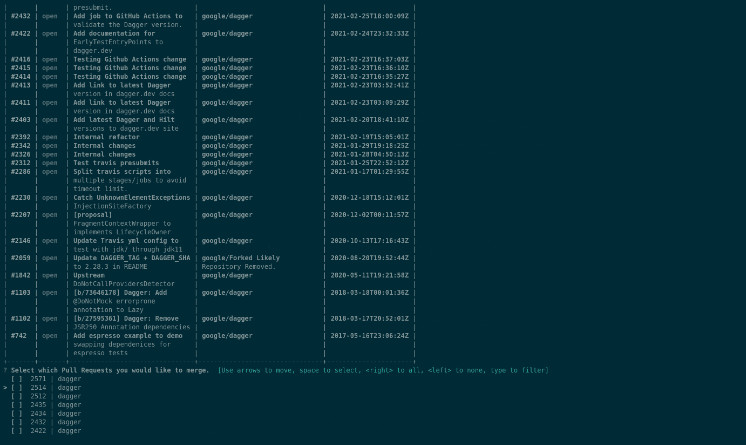Click the #2403 cell

(20, 120)
